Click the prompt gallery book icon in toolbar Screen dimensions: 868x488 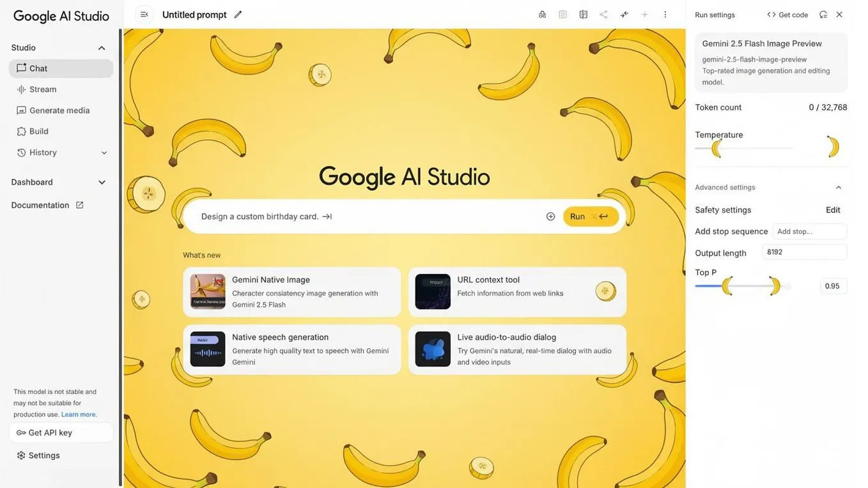(582, 13)
